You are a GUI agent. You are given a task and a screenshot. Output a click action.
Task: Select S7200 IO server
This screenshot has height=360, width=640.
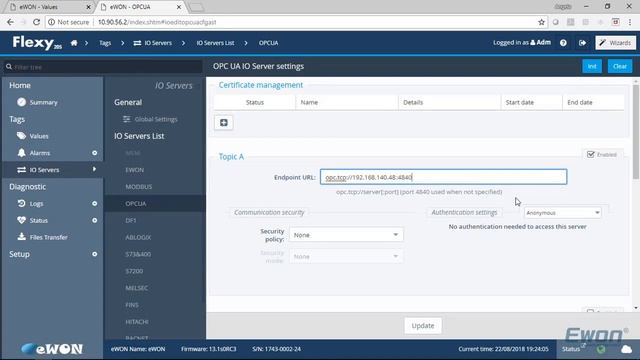[134, 271]
